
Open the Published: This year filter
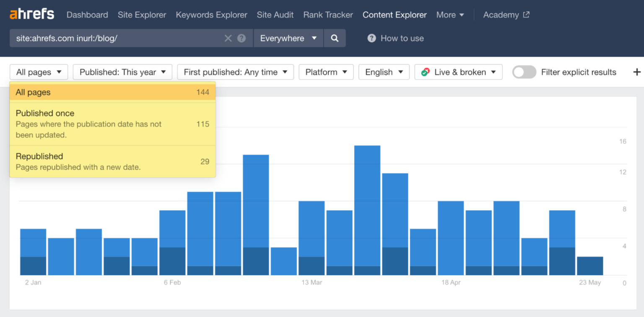pyautogui.click(x=122, y=72)
